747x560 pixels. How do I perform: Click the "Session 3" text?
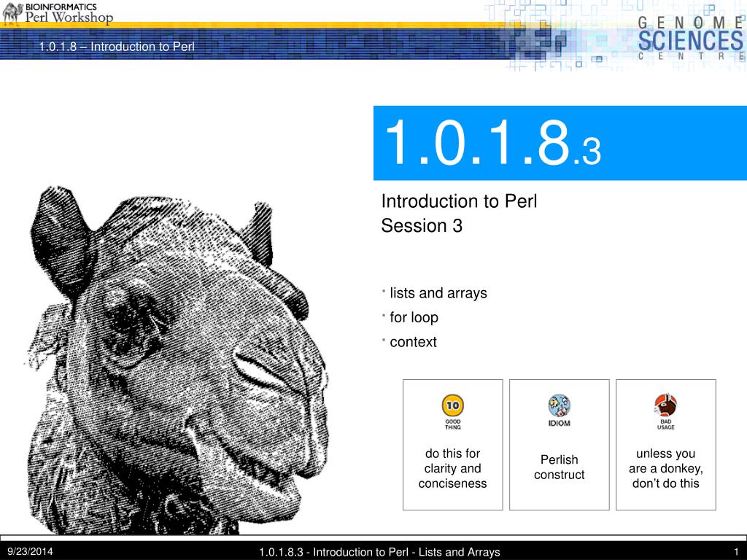click(422, 226)
